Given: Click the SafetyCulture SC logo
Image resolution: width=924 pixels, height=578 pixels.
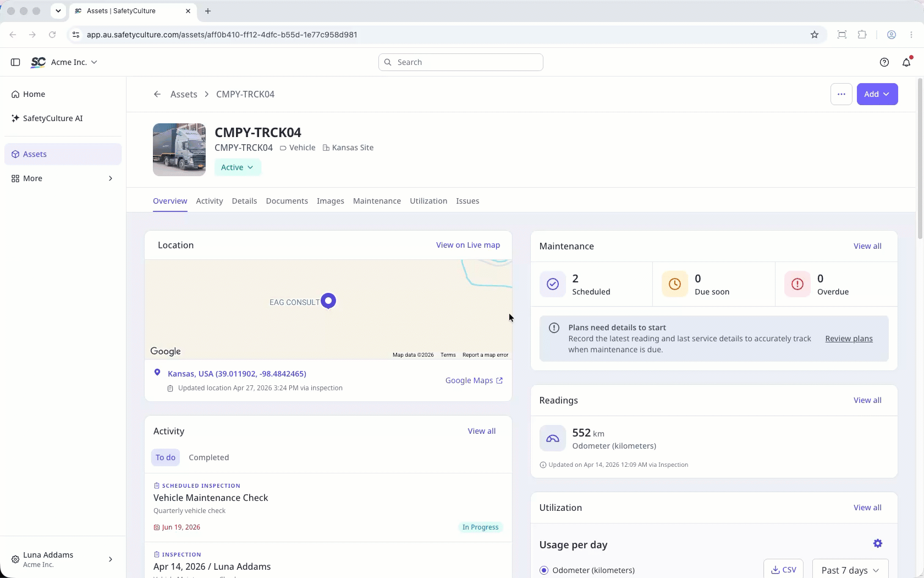Looking at the screenshot, I should click(x=38, y=62).
